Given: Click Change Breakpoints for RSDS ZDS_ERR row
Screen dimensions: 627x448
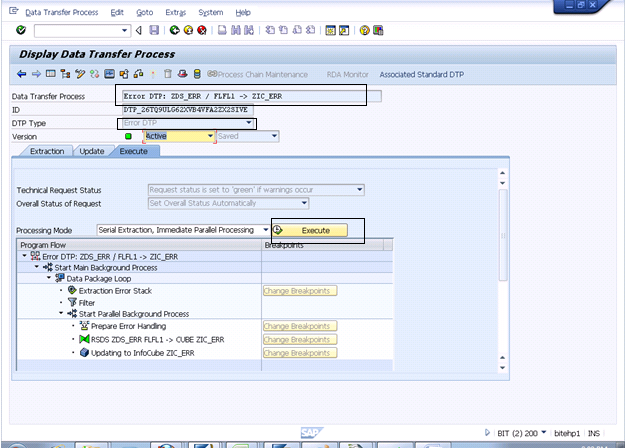Looking at the screenshot, I should pyautogui.click(x=300, y=340).
